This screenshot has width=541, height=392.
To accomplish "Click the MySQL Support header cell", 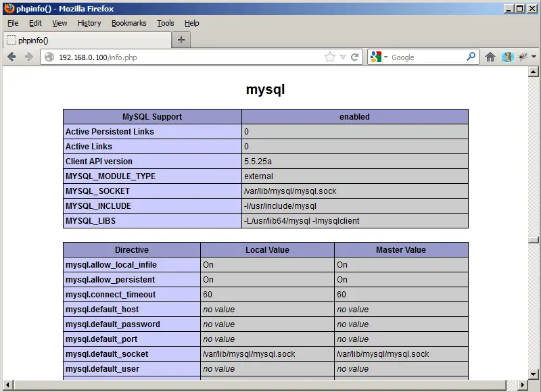I will tap(152, 116).
